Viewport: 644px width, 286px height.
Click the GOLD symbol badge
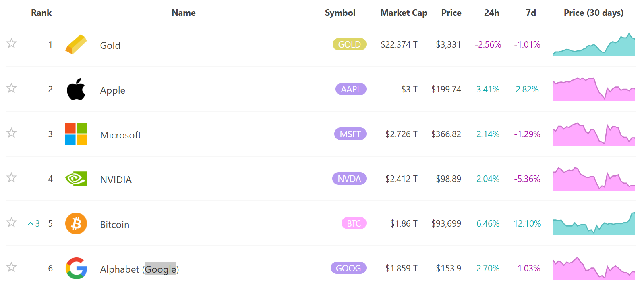[349, 44]
